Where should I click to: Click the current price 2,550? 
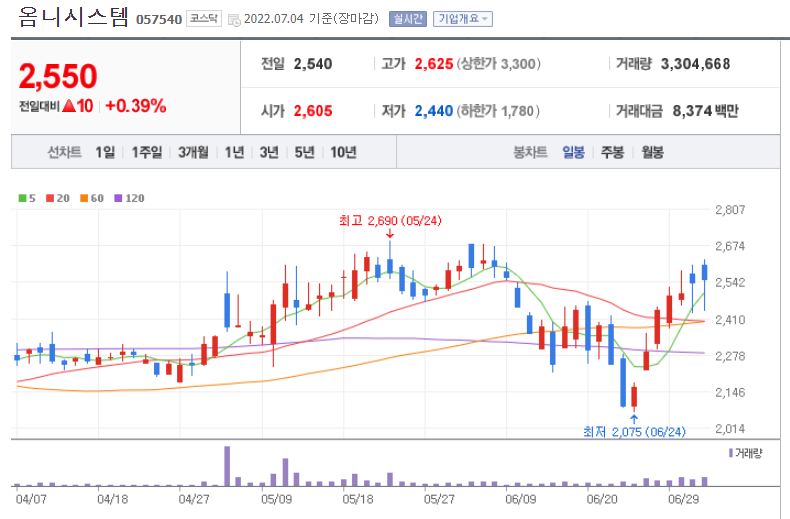[58, 76]
